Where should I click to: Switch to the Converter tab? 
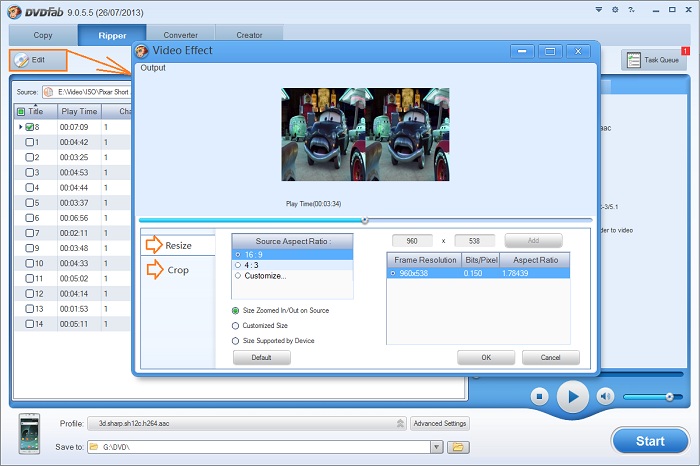(x=180, y=35)
